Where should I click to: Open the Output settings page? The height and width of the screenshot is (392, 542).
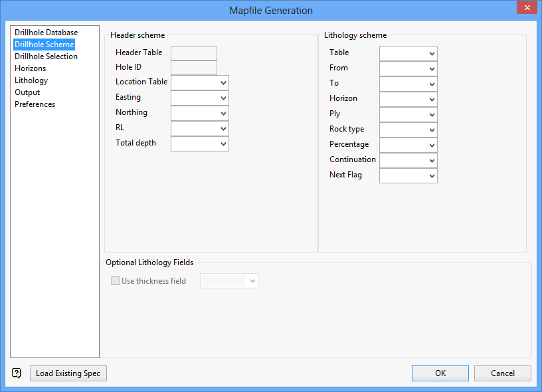[27, 92]
